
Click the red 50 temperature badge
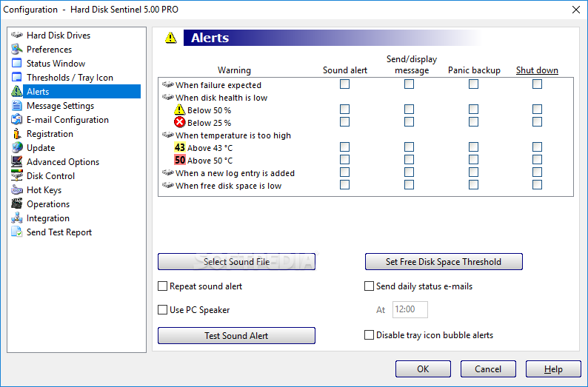click(180, 160)
